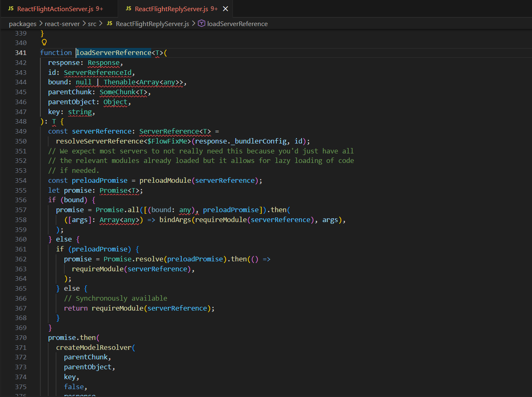Screen dimensions: 532x397
Task: Open the packages breadcrumb dropdown
Action: point(23,24)
